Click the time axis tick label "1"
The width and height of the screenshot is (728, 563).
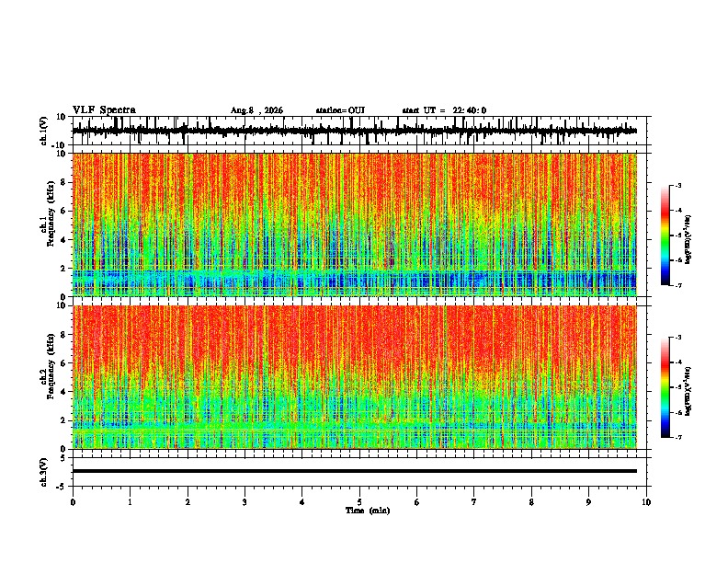130,502
